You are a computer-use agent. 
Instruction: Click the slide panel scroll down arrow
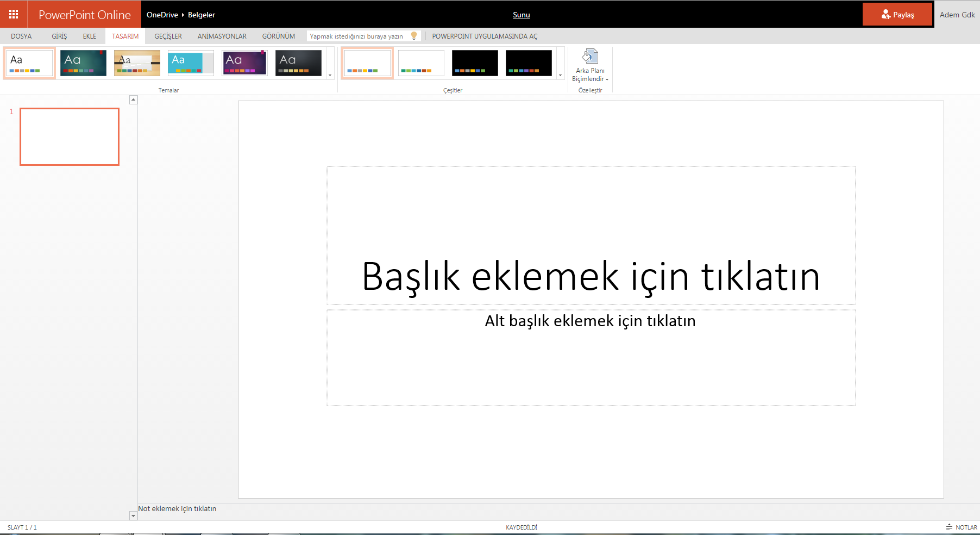click(133, 515)
